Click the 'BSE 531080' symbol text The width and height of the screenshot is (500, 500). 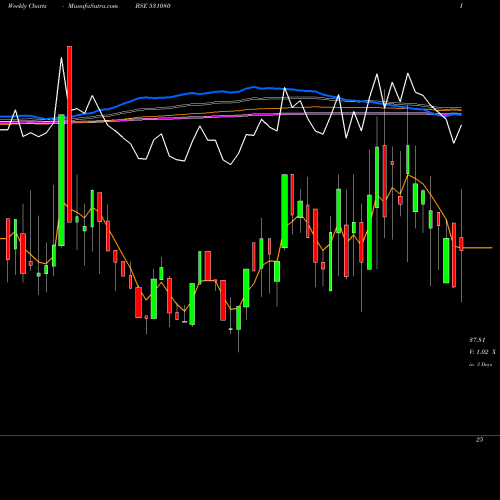click(153, 6)
